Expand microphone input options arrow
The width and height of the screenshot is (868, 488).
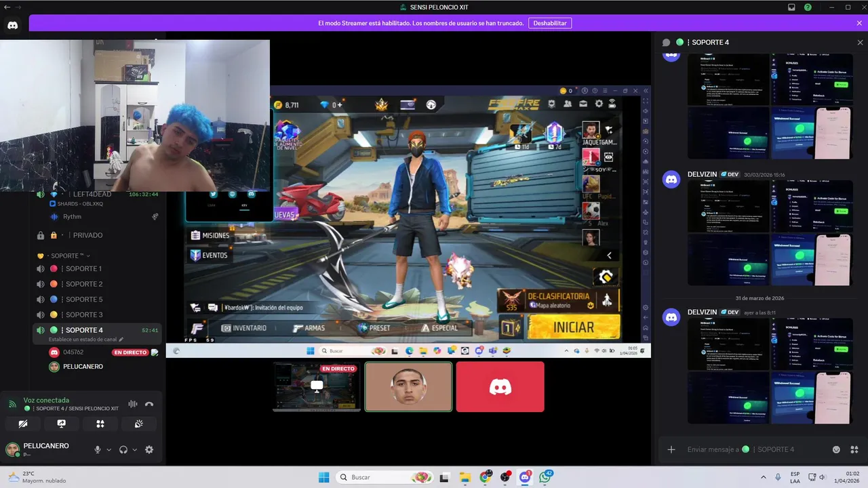tap(108, 449)
